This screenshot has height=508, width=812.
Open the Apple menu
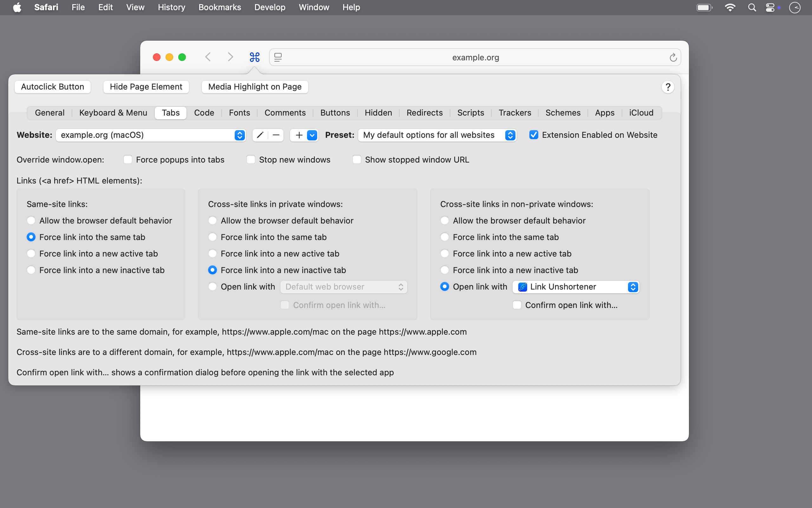[17, 7]
